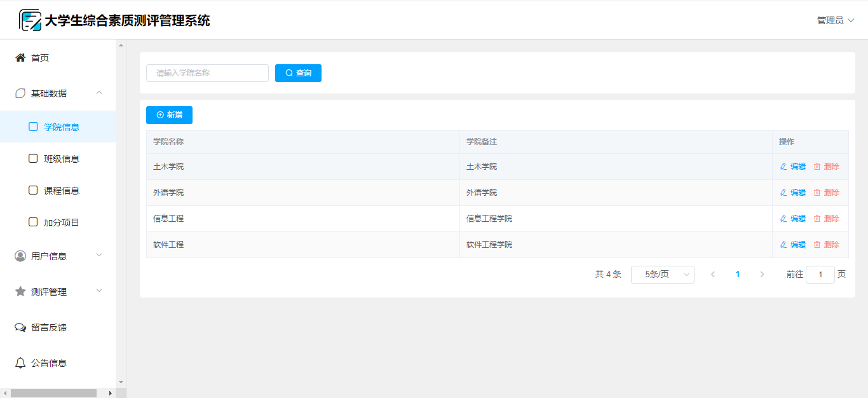Viewport: 868px width, 398px height.
Task: Open 公告信息 menu item
Action: (58, 363)
